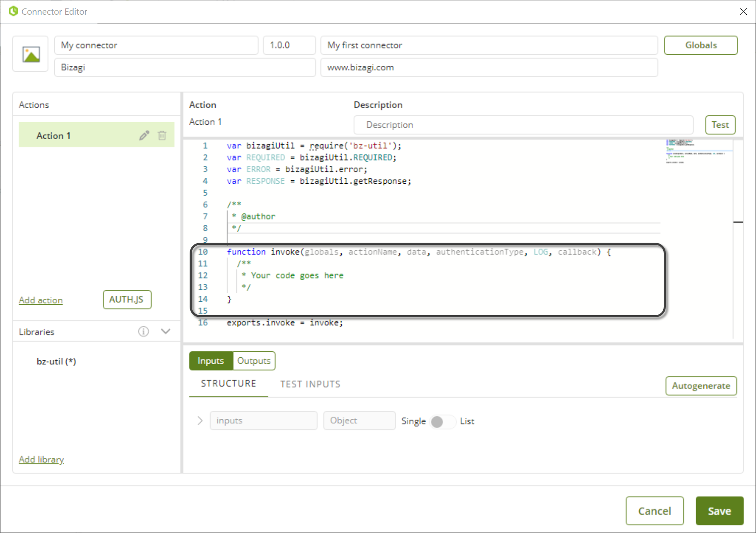Run the Test button
Viewport: 756px width, 533px height.
tap(720, 125)
